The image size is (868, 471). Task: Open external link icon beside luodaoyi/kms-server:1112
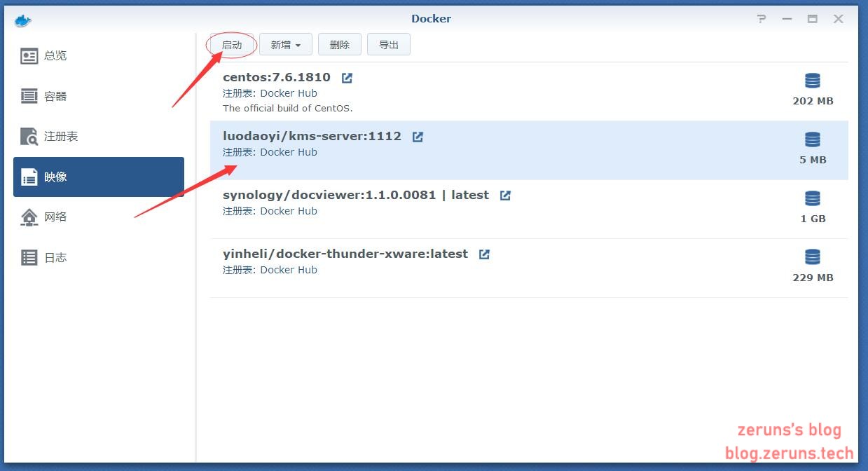click(x=418, y=137)
